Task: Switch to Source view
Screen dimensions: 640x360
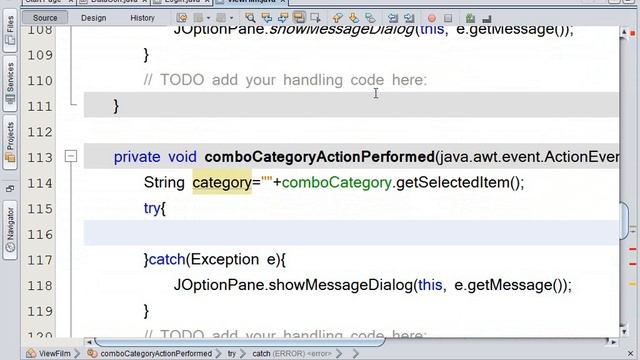Action: 45,18
